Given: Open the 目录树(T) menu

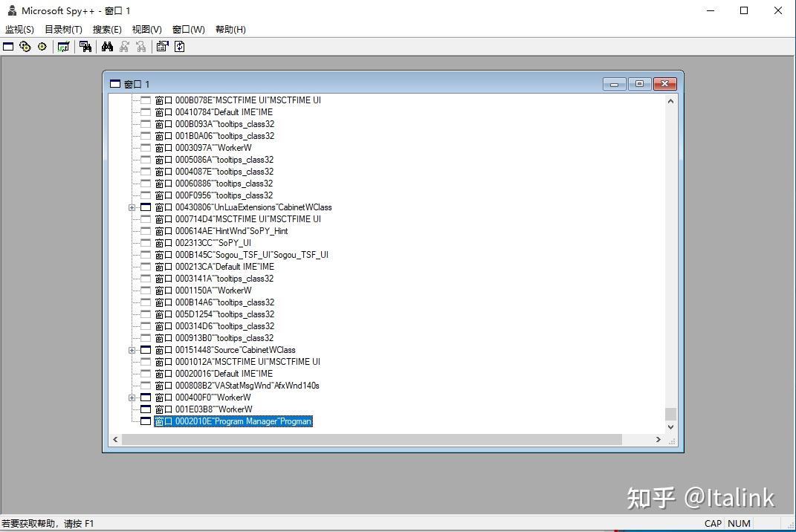Looking at the screenshot, I should click(62, 29).
